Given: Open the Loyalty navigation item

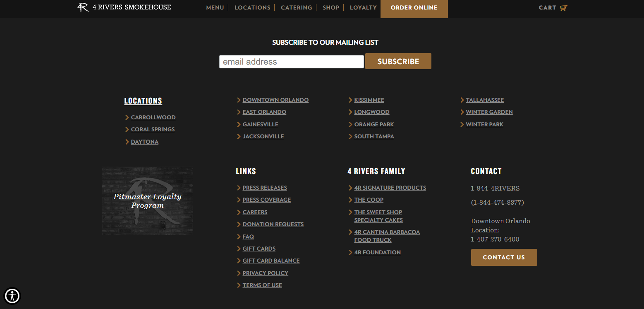Looking at the screenshot, I should [363, 8].
